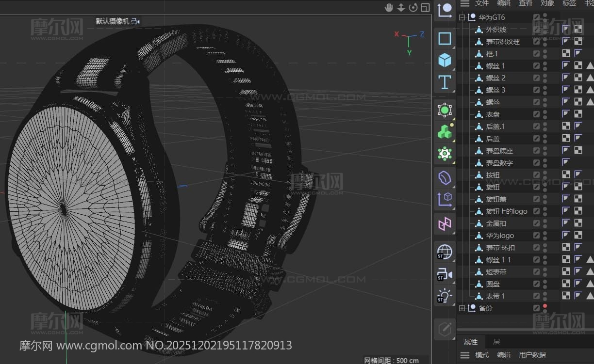Select the Cube primitive tool

(445, 61)
